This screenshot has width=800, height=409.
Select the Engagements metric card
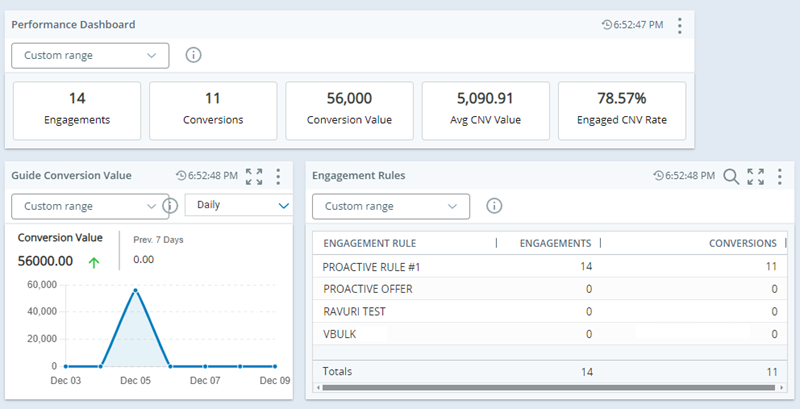pyautogui.click(x=77, y=111)
